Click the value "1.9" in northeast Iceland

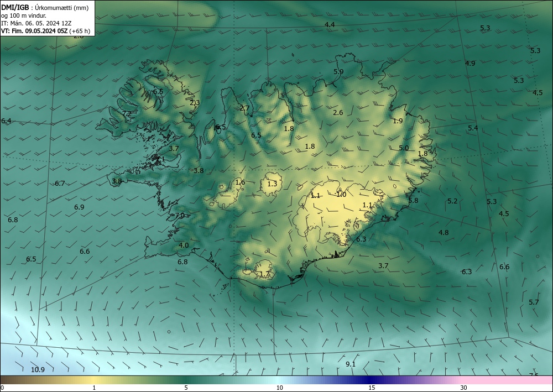(x=398, y=121)
